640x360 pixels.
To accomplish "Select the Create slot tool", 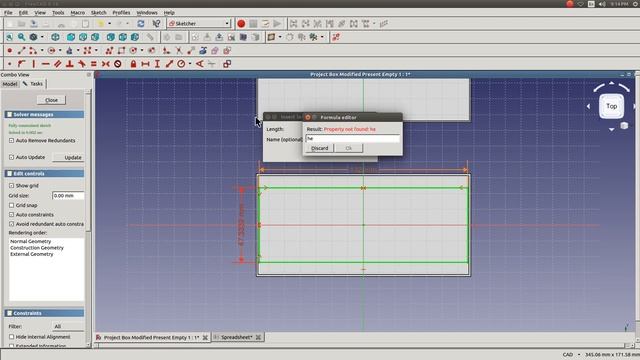I will [151, 51].
